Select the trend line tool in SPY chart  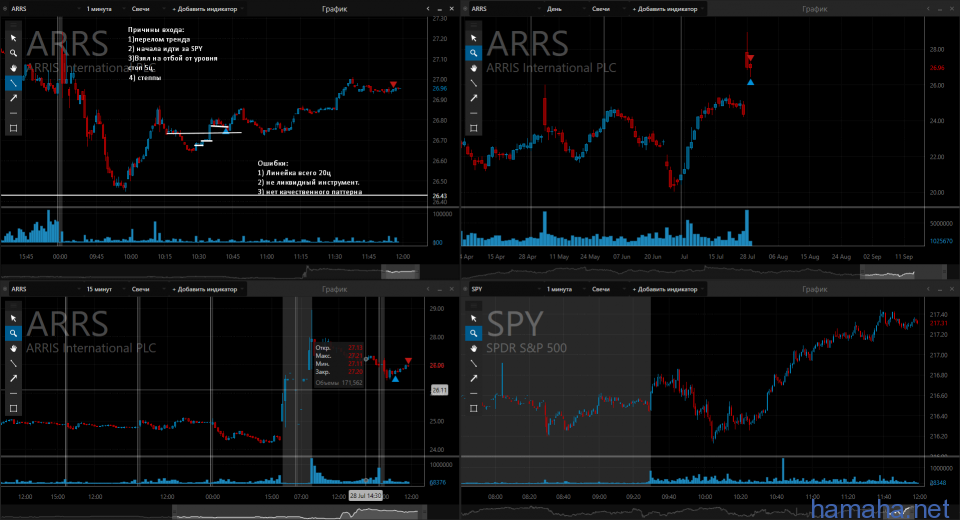[473, 363]
